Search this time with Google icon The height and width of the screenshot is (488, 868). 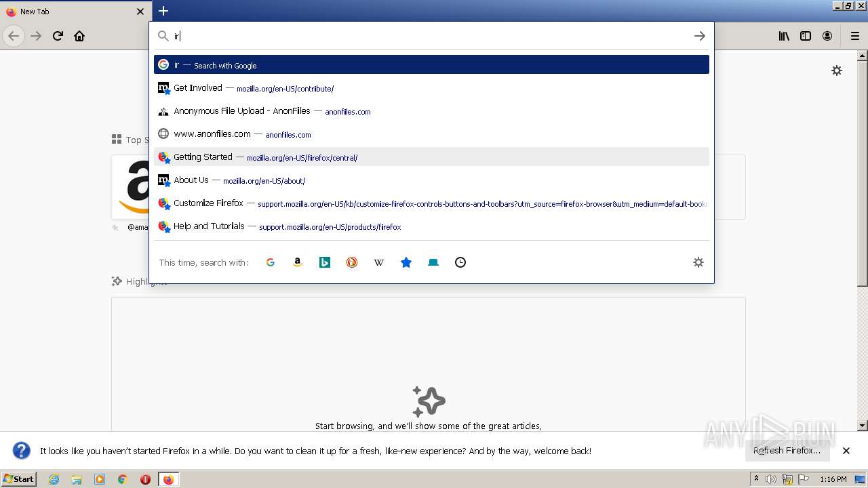click(271, 262)
